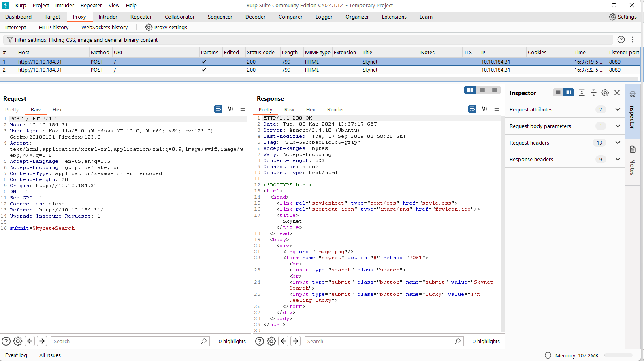Sort history by Status code column
The image size is (644, 361).
(x=261, y=52)
